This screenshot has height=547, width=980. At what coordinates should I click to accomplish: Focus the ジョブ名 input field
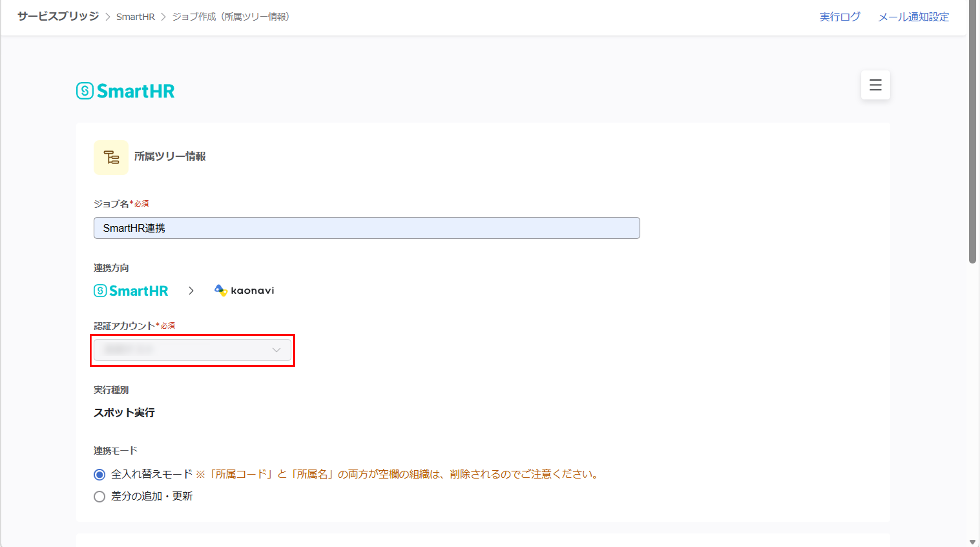click(366, 228)
